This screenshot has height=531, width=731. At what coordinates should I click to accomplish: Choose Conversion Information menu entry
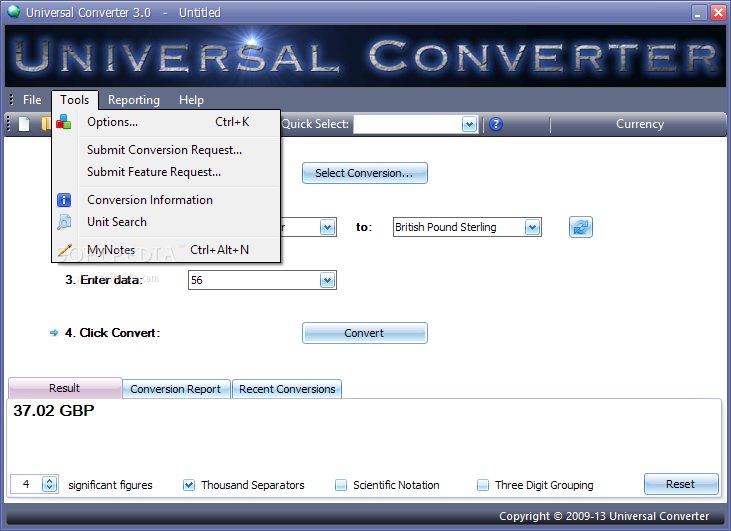pyautogui.click(x=166, y=200)
